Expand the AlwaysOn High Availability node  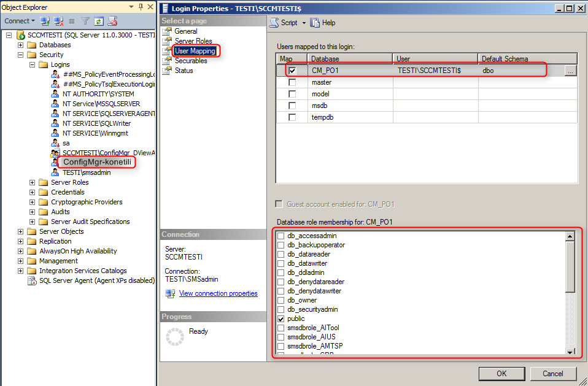click(21, 251)
